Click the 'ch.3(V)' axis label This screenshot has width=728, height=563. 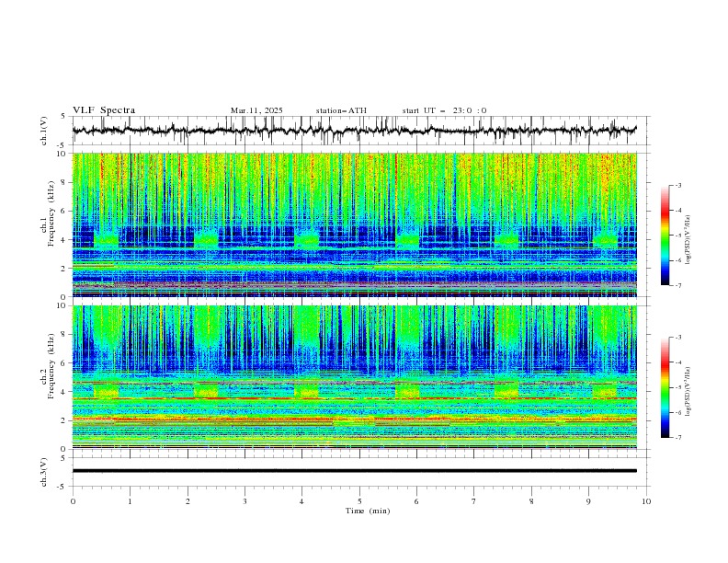click(44, 472)
